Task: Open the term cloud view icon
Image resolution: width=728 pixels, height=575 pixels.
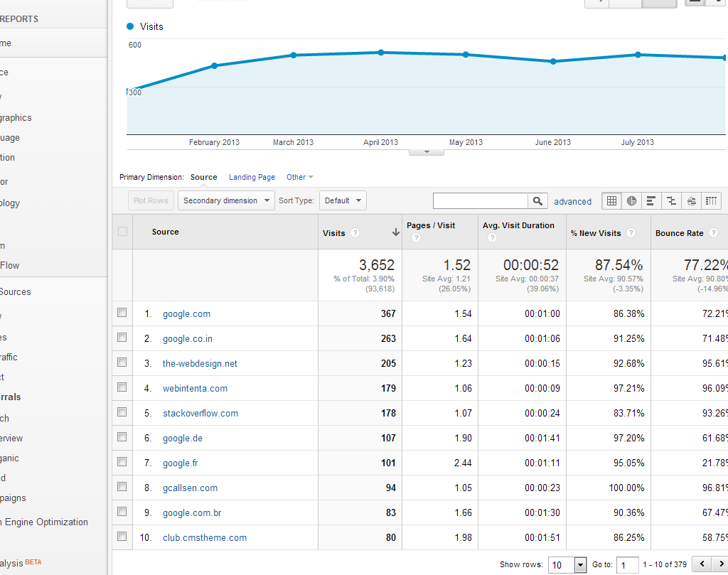Action: [692, 201]
